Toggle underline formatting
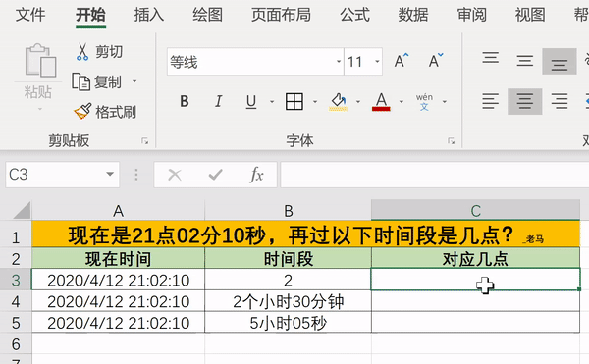 tap(251, 101)
